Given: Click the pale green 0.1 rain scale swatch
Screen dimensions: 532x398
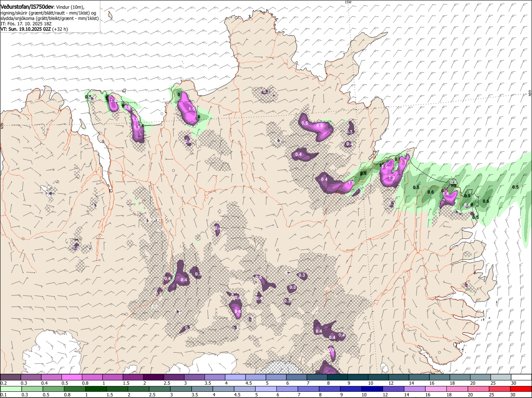Looking at the screenshot, I should 11,389.
